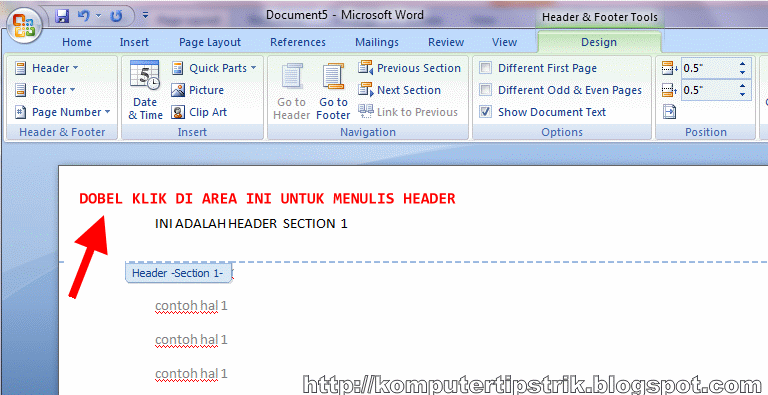768x395 pixels.
Task: Save document with the floppy disk icon
Action: click(62, 16)
